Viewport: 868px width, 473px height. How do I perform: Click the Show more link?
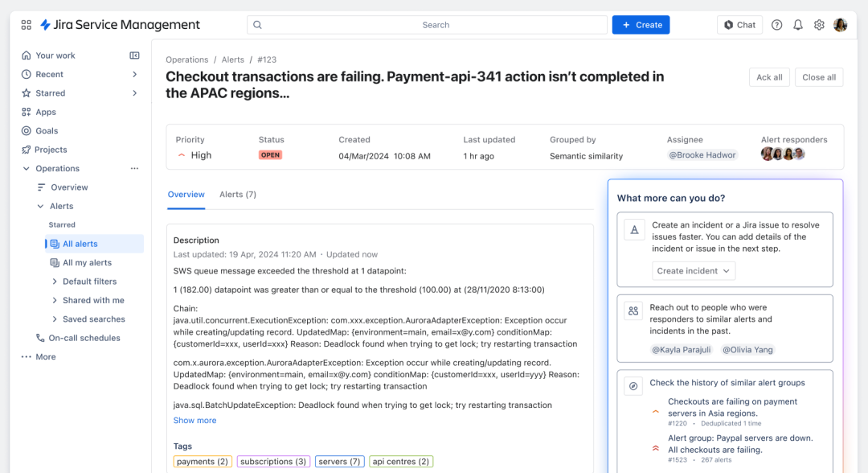(194, 421)
